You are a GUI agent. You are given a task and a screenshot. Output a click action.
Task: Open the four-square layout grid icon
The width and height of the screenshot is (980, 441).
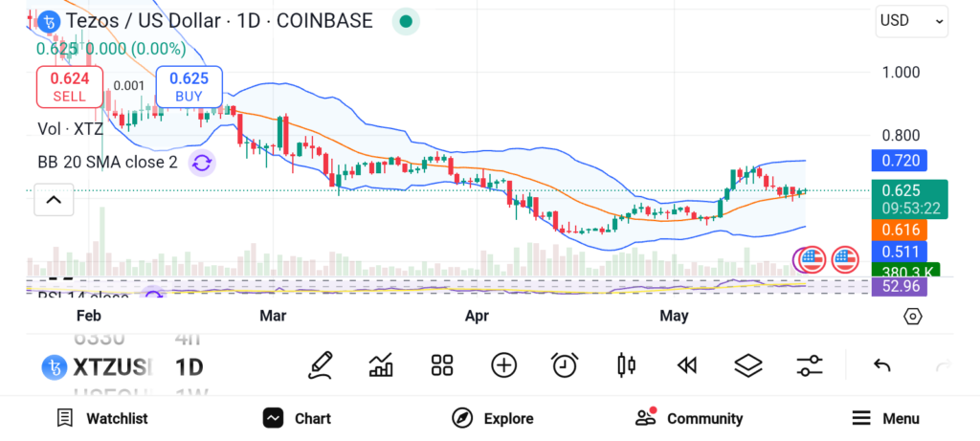442,365
